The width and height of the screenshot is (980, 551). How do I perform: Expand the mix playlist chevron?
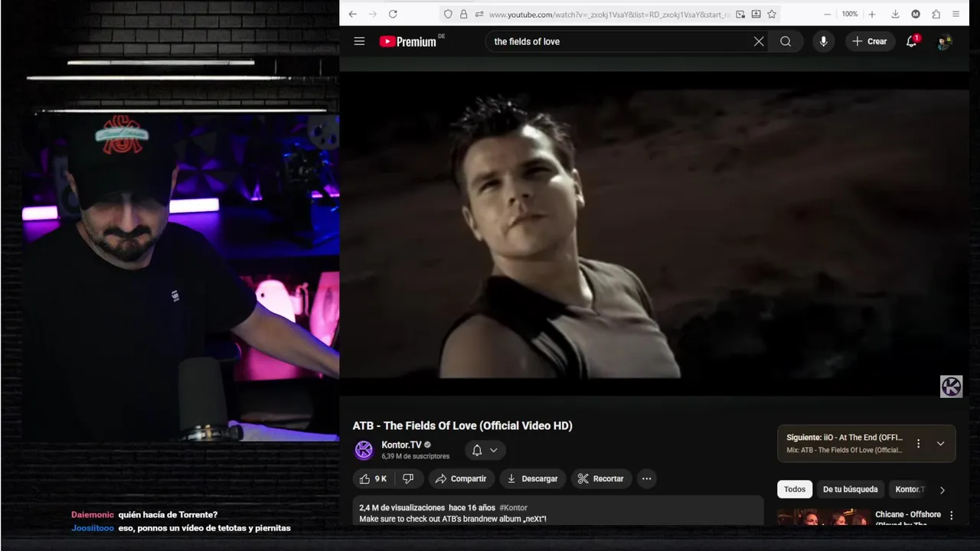tap(940, 443)
